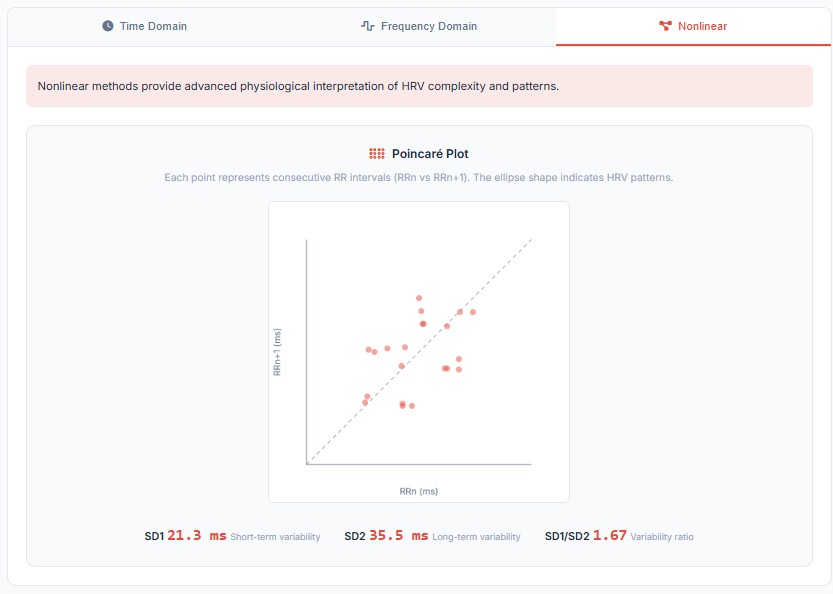Click the RRn+1 (ms) y-axis label
833x594 pixels.
pyautogui.click(x=277, y=352)
